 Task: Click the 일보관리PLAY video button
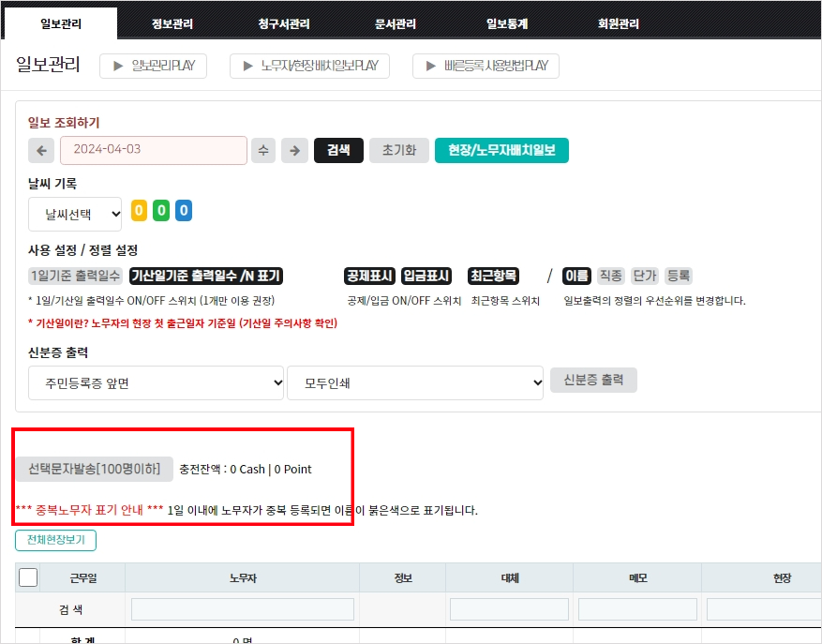pos(154,66)
